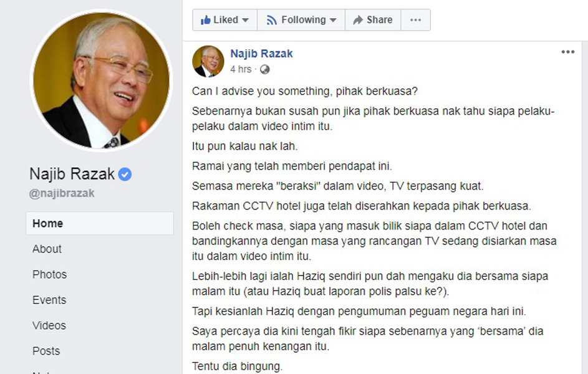588x374 pixels.
Task: Open the page options ellipsis button
Action: click(x=415, y=20)
